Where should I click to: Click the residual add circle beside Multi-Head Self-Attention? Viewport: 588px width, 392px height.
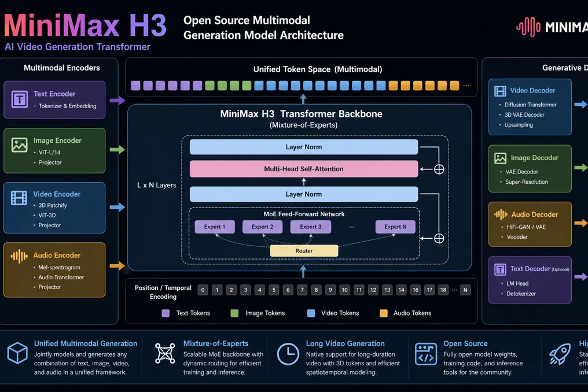pos(439,169)
